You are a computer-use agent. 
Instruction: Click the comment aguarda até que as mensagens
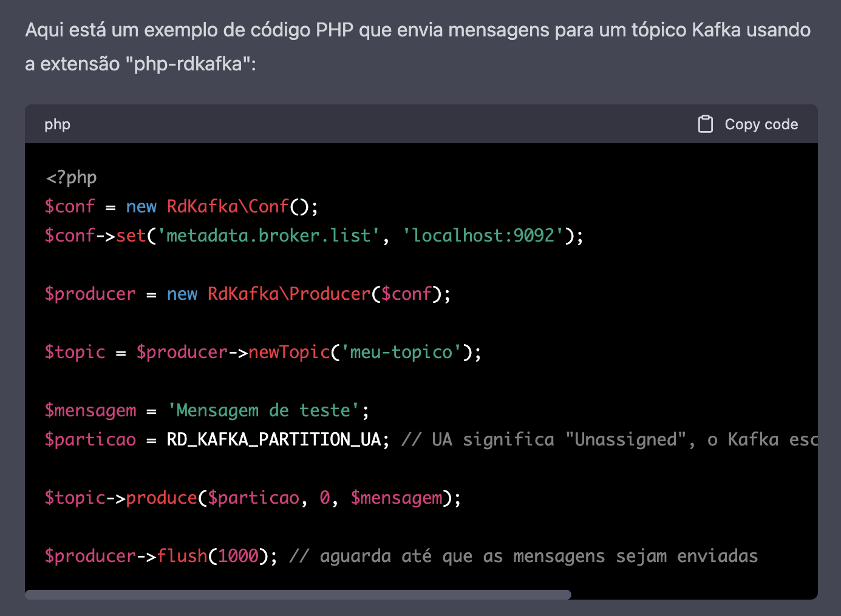523,556
